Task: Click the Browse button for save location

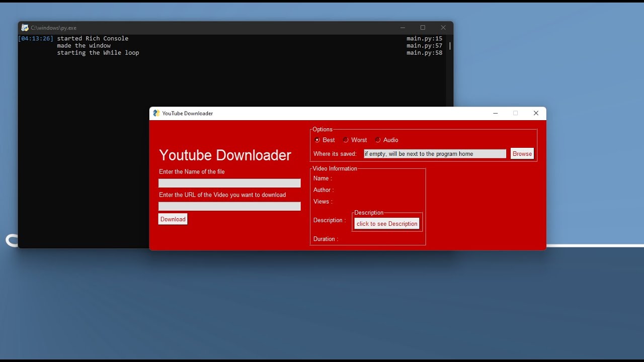Action: coord(522,154)
